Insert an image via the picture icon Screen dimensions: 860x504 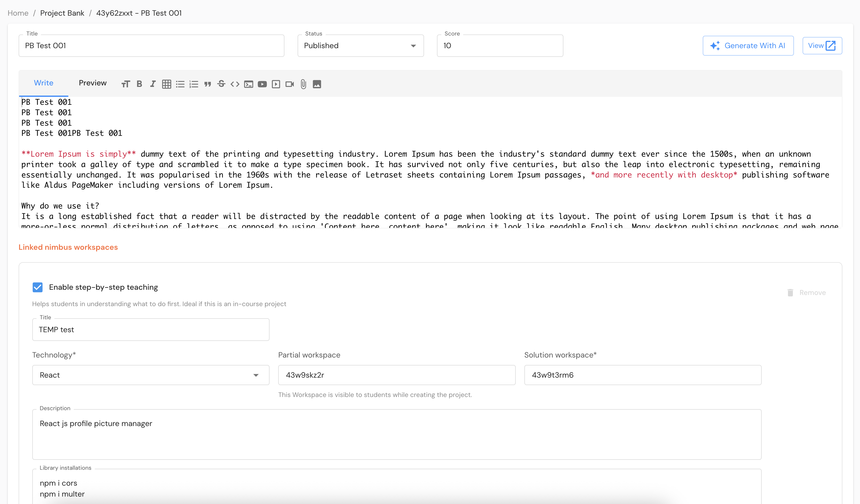[x=317, y=84]
